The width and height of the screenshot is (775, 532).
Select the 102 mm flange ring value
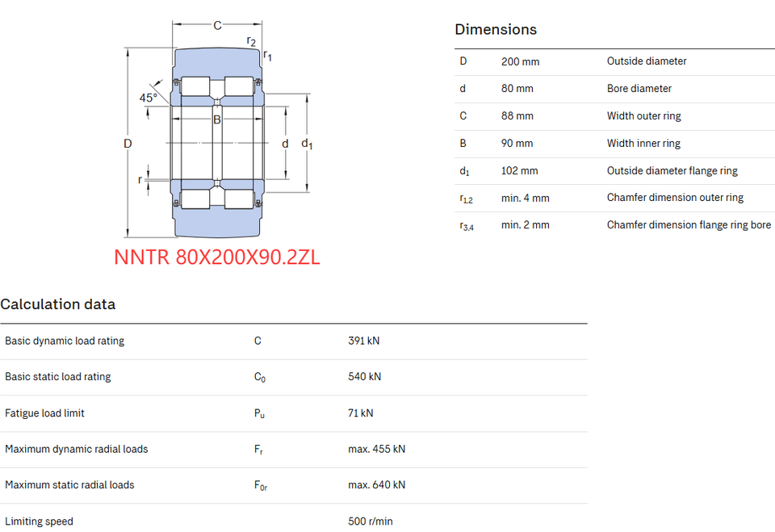pyautogui.click(x=519, y=170)
